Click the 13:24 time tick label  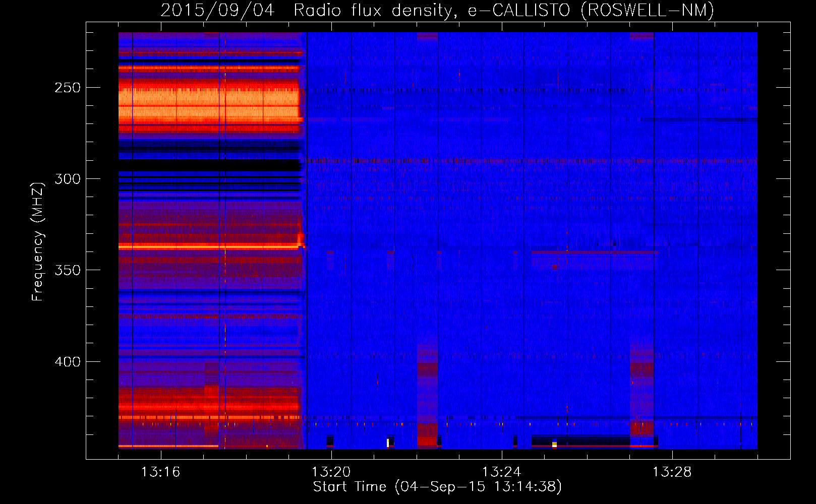coord(501,472)
